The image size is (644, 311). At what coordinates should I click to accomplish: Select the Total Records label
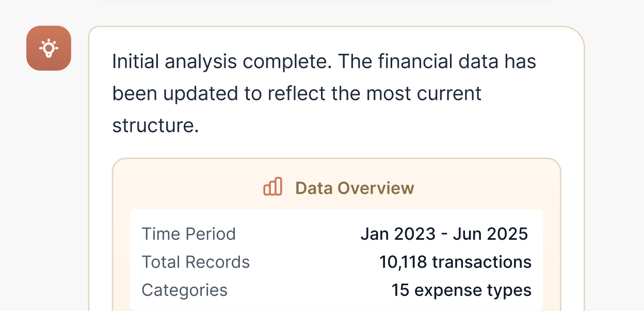coord(196,262)
